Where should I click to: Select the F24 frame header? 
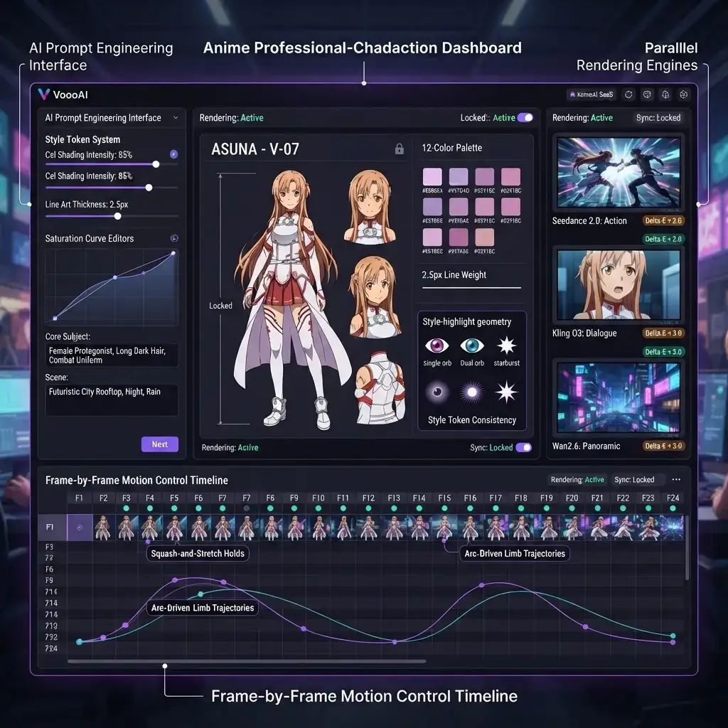click(x=673, y=498)
